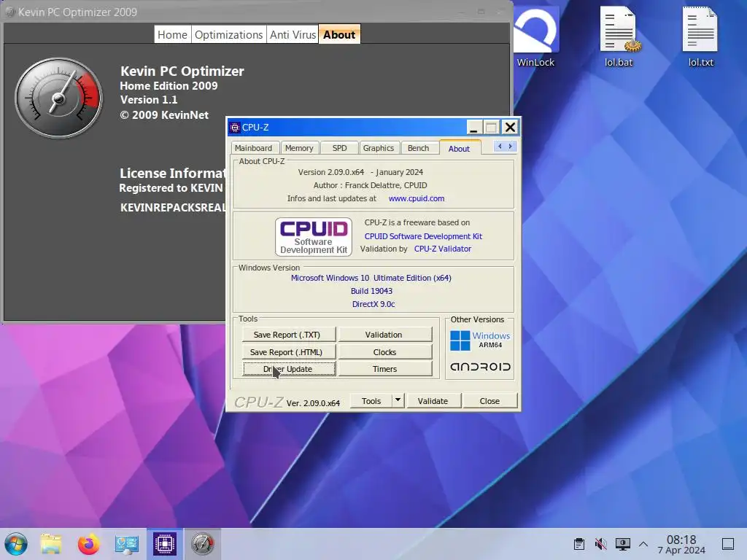
Task: Switch to Kevin PC Optimizer taskbar icon
Action: tap(203, 544)
